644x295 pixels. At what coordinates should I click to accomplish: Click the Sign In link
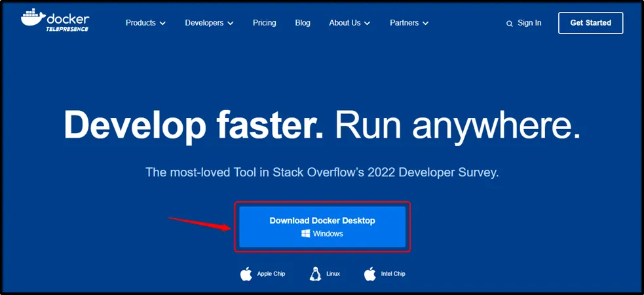(x=529, y=23)
